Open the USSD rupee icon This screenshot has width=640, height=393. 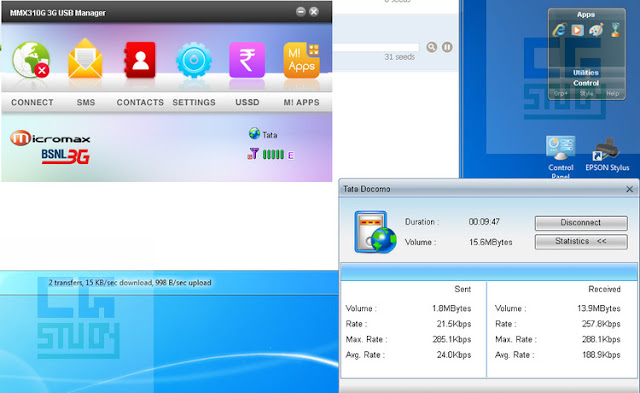pos(247,60)
